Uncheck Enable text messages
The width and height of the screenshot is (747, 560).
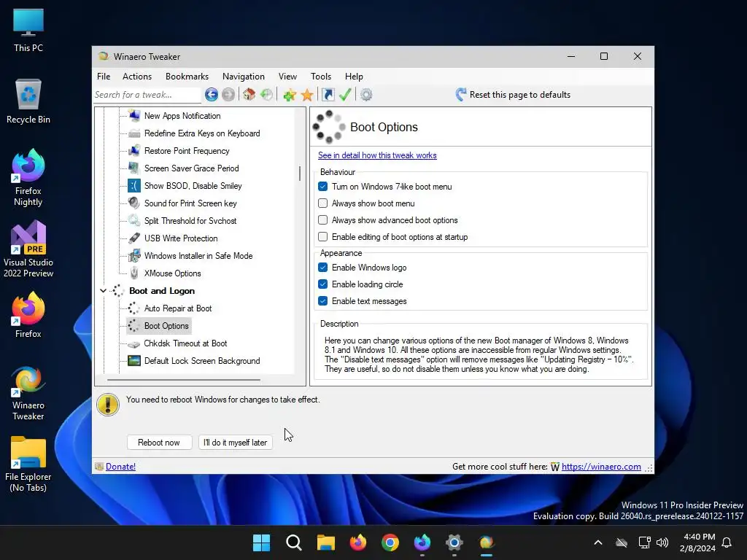pos(323,301)
